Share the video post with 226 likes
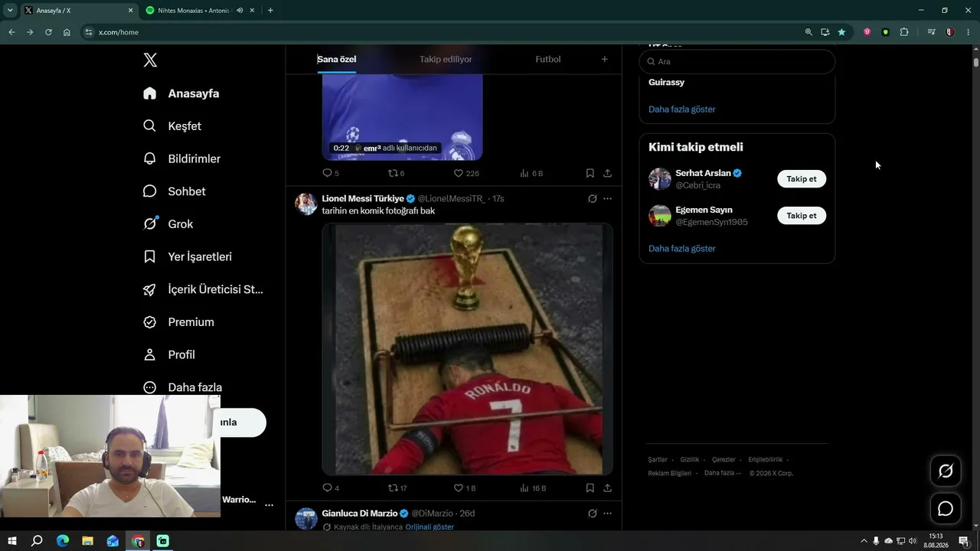980x551 pixels. (x=607, y=173)
